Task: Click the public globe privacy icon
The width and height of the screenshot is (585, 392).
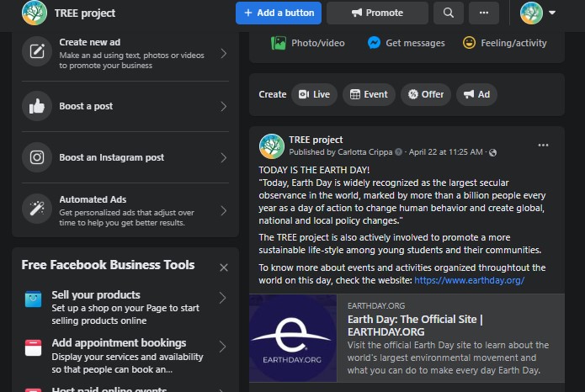Action: click(492, 152)
